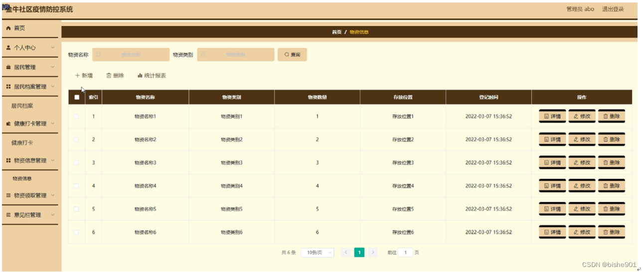Viewport: 644px width, 272px height.
Task: Click the 物资名称 column header
Action: click(x=145, y=97)
